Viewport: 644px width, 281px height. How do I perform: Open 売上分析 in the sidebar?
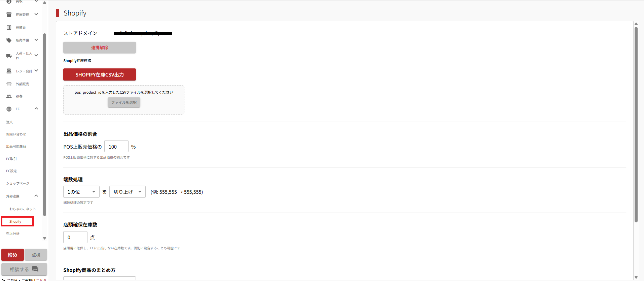(13, 233)
